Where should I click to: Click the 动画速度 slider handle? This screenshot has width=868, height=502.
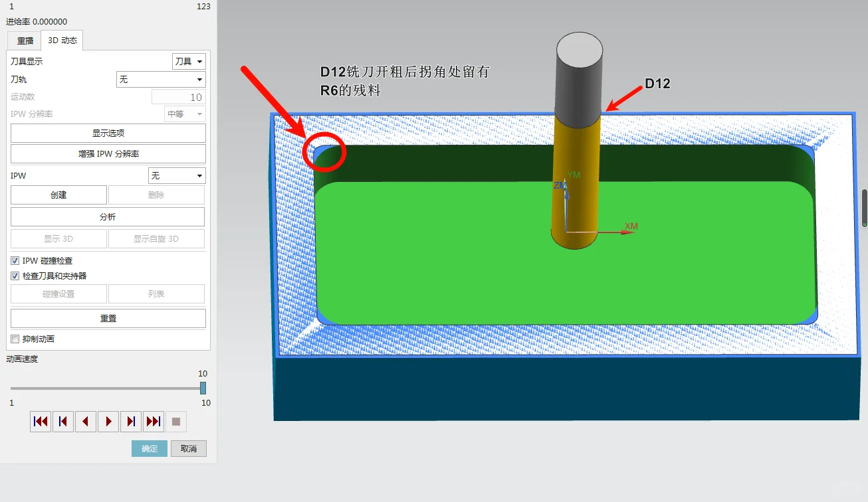204,388
